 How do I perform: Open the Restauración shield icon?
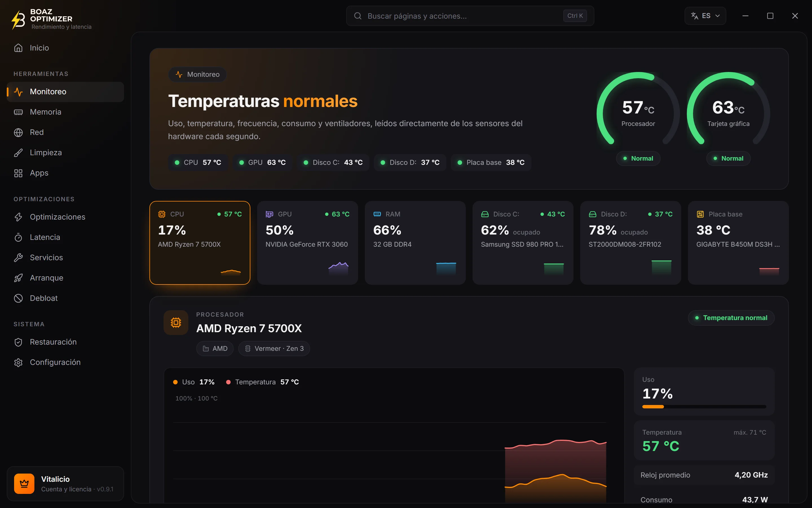18,342
